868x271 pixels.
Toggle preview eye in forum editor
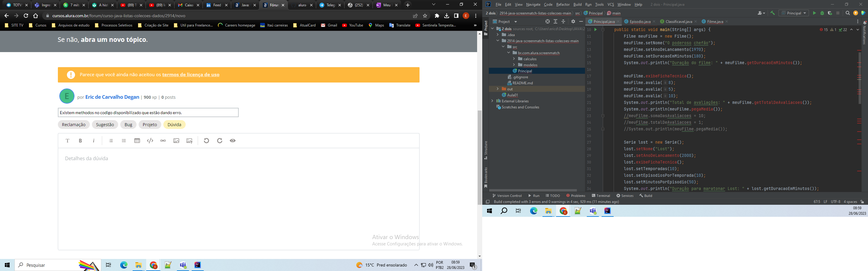click(232, 141)
